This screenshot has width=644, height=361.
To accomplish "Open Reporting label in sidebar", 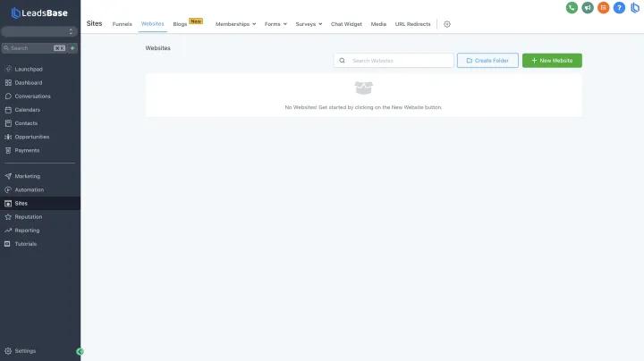I will 27,231.
